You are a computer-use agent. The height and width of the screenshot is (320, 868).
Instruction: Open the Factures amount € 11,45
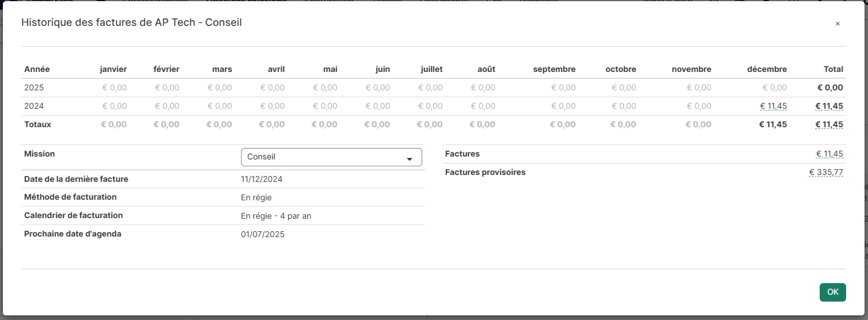(829, 154)
